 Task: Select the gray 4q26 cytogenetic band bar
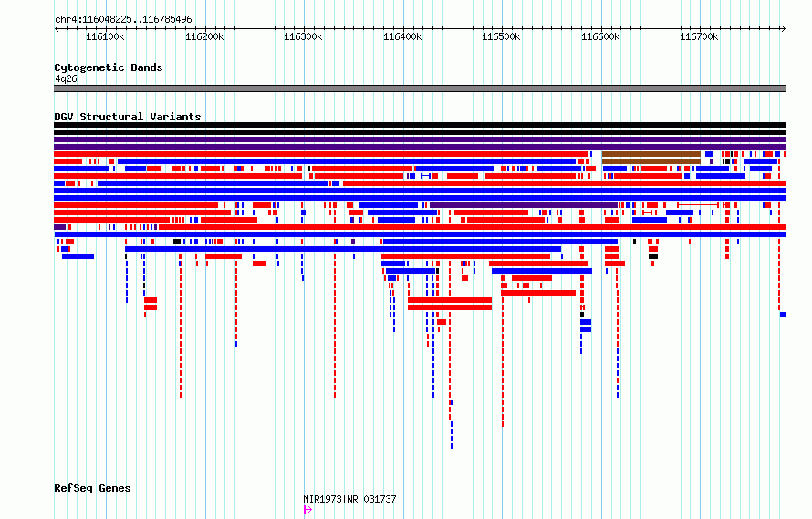[x=420, y=88]
